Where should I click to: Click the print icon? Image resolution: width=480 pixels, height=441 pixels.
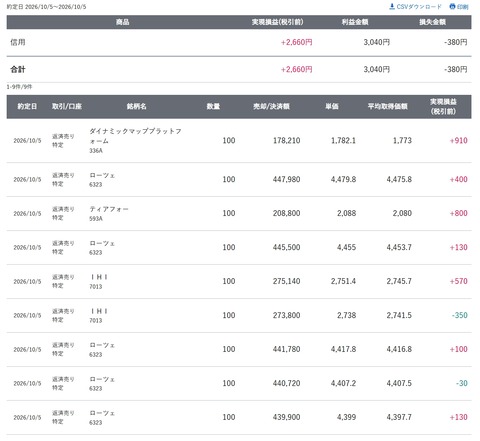coord(452,6)
